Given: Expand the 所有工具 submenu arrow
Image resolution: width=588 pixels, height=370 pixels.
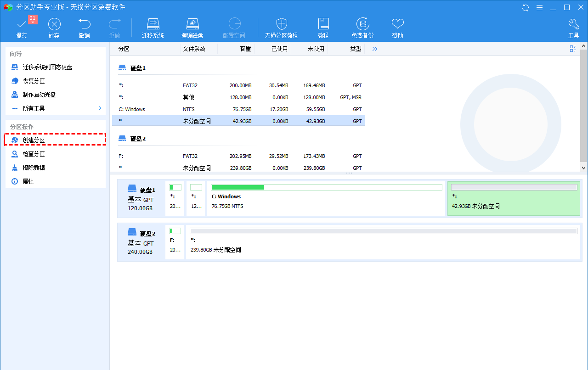Looking at the screenshot, I should pos(100,108).
